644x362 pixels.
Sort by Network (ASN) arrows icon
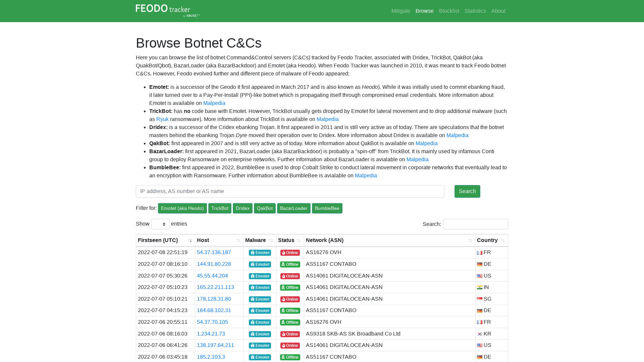(x=470, y=240)
